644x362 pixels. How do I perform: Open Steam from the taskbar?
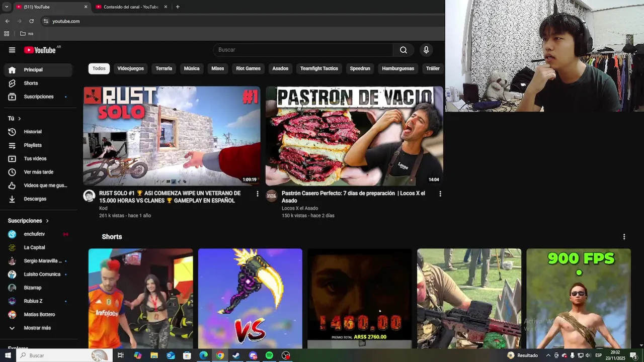click(236, 355)
